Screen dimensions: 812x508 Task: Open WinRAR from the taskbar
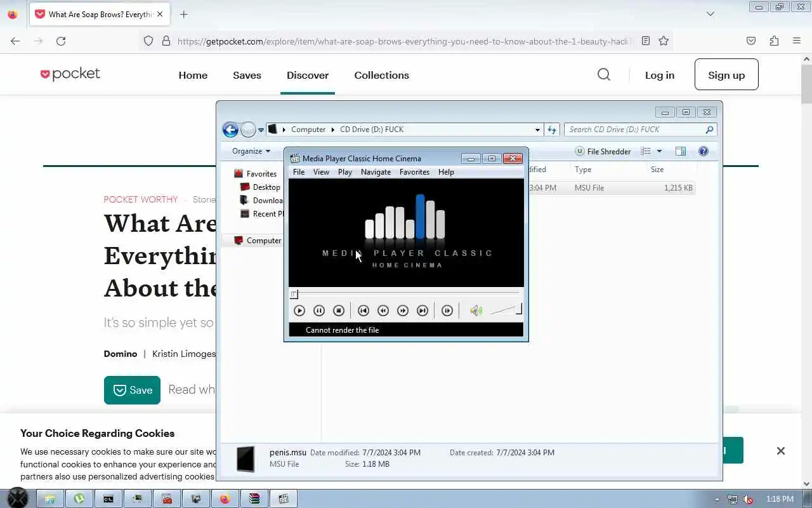tap(254, 499)
